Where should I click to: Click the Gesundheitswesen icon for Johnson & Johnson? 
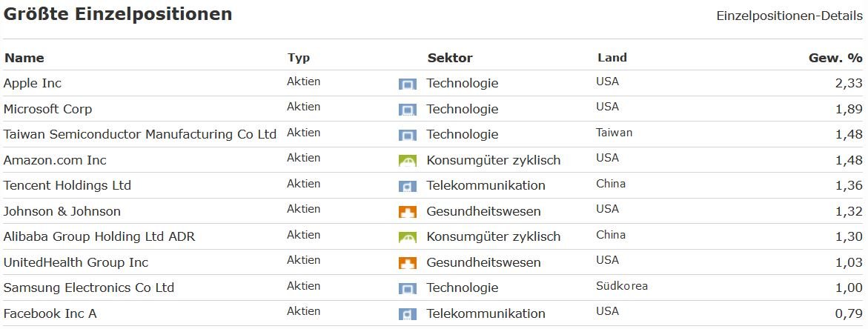[408, 212]
